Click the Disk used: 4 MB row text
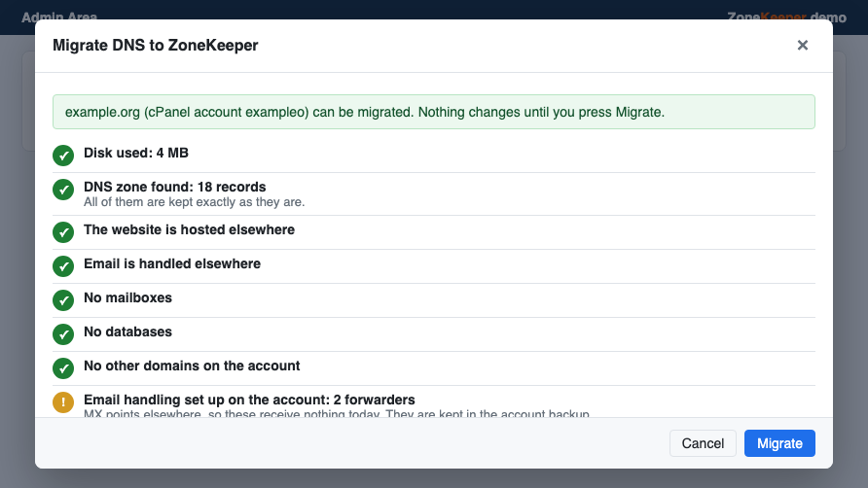This screenshot has width=868, height=488. [136, 153]
